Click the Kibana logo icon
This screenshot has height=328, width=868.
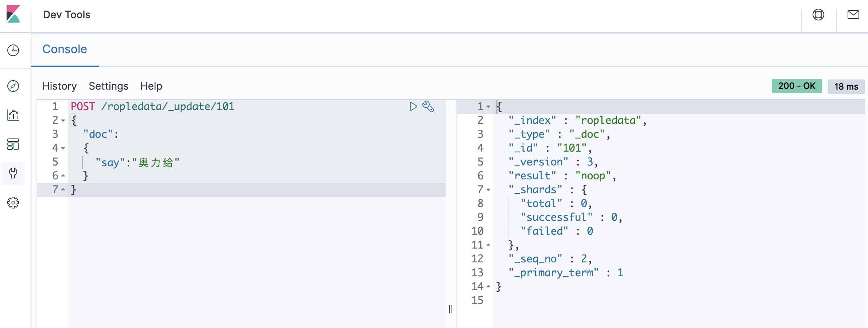pyautogui.click(x=13, y=14)
